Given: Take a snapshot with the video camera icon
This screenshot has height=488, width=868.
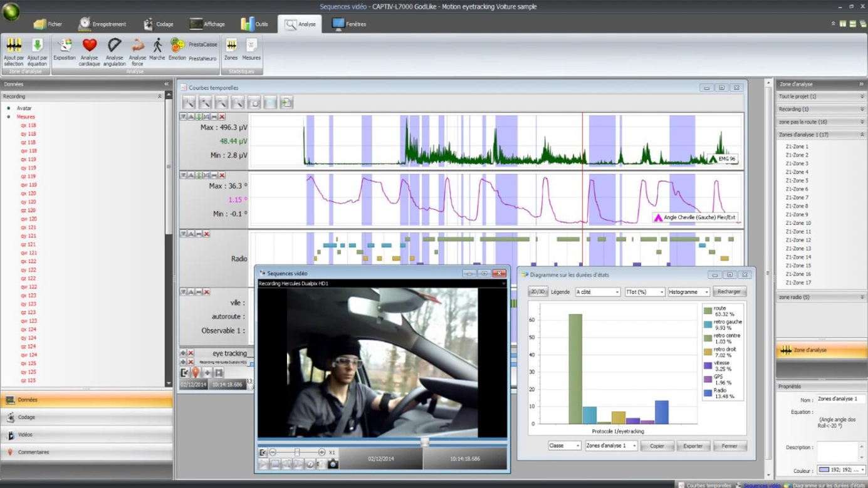Looking at the screenshot, I should (x=333, y=464).
